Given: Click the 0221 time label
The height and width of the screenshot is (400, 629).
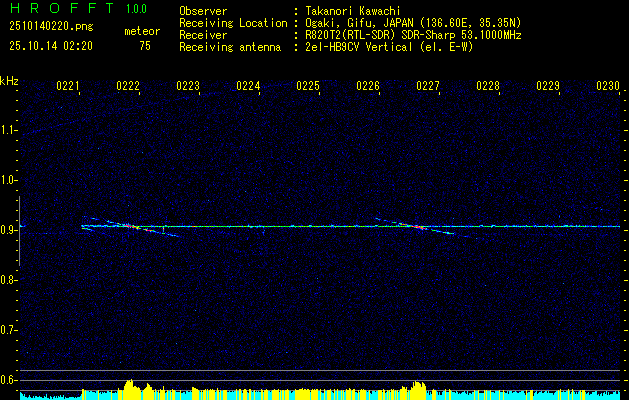Looking at the screenshot, I should tap(68, 86).
